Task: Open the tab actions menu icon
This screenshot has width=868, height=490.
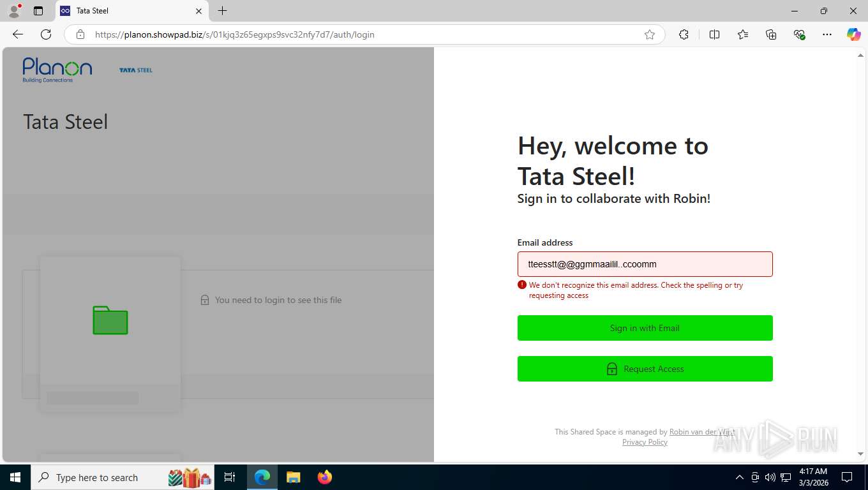Action: [x=38, y=11]
